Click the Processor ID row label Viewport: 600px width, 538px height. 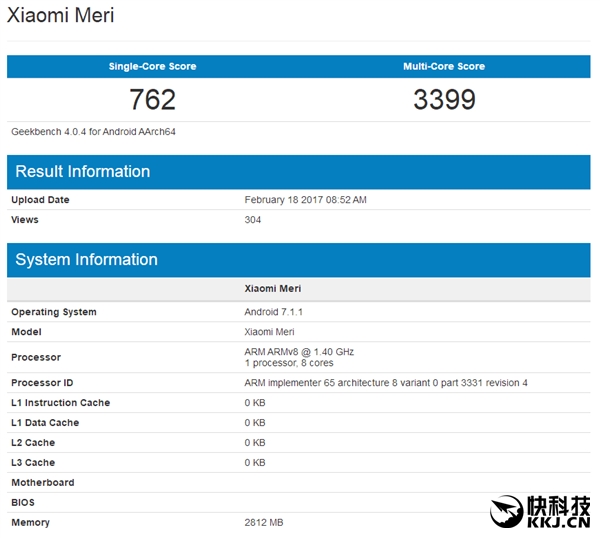(x=42, y=383)
